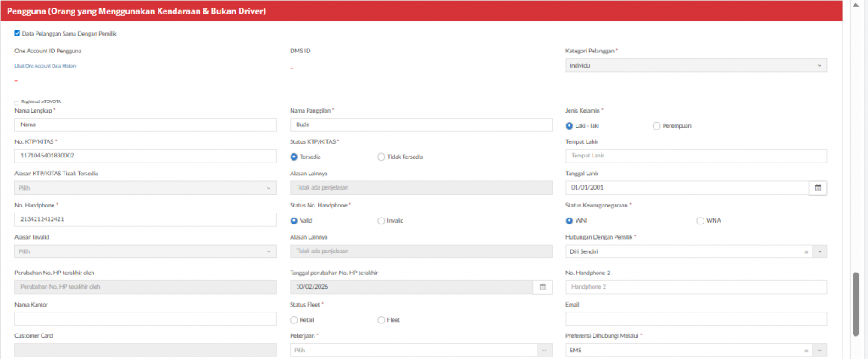
Task: Clear Hubungan Dengan Pemilik selection with x icon
Action: click(x=805, y=251)
